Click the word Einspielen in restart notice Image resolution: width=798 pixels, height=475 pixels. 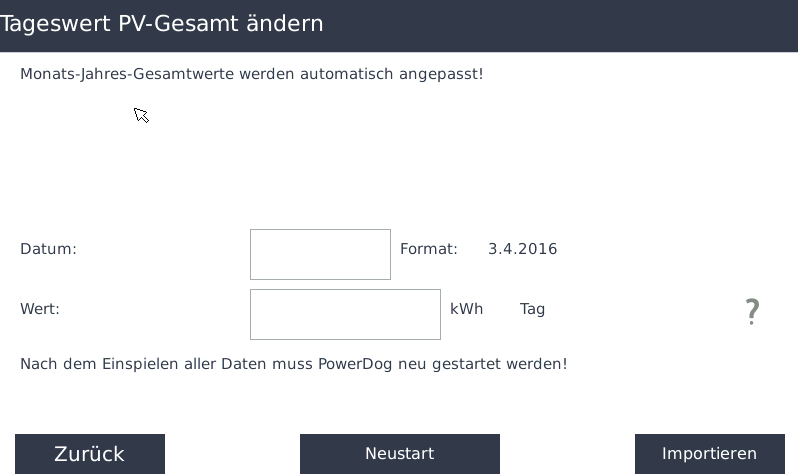pyautogui.click(x=133, y=365)
